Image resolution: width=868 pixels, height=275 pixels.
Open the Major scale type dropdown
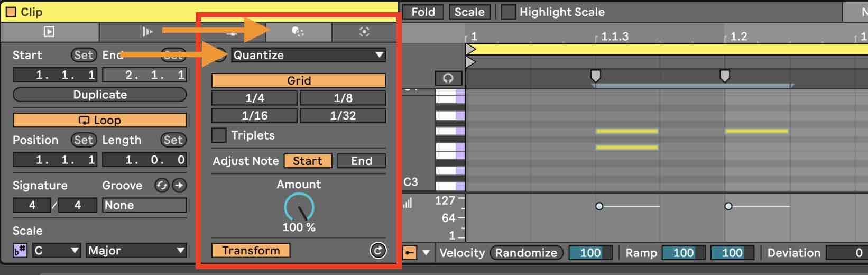click(136, 250)
